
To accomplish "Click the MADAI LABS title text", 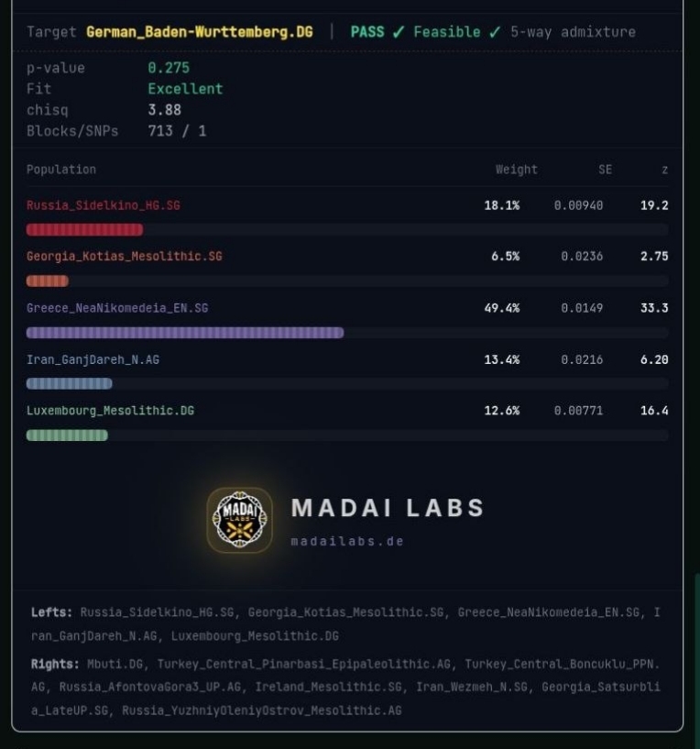I will coord(388,508).
